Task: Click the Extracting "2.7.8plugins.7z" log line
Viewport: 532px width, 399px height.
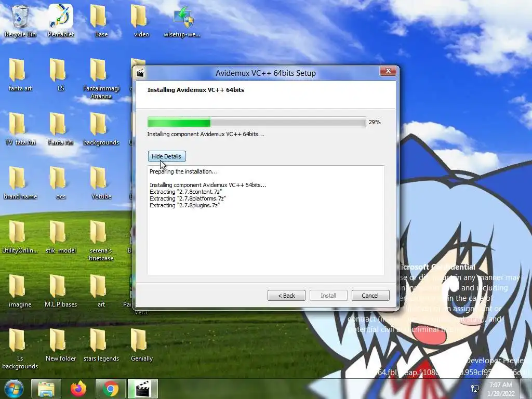Action: pos(184,205)
